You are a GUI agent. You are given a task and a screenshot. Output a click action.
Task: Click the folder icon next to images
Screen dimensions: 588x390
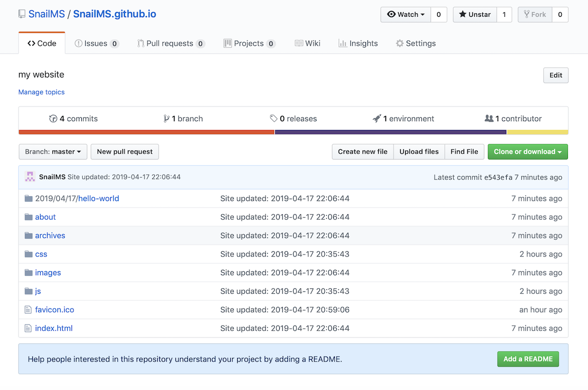pyautogui.click(x=28, y=273)
